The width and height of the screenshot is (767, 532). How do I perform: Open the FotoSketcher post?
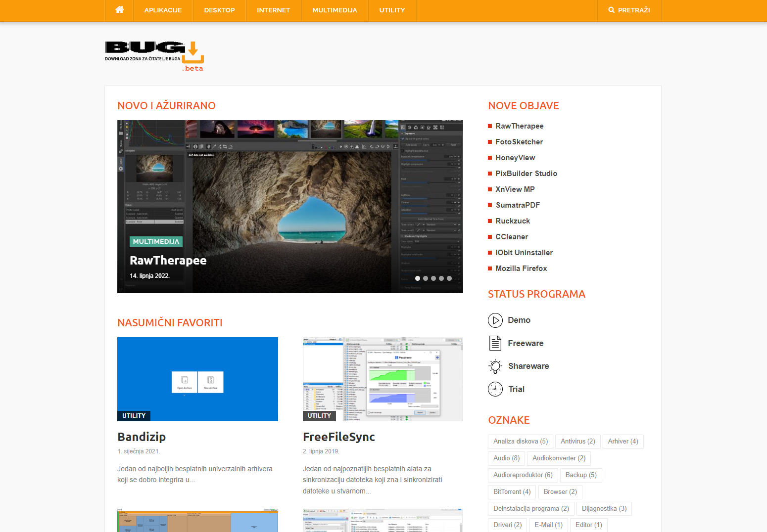point(519,142)
